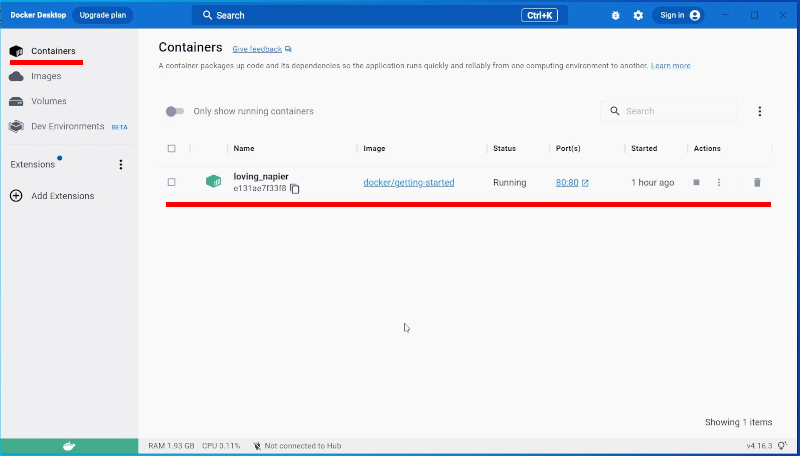Click the Extensions heading
The height and width of the screenshot is (456, 800).
[33, 164]
